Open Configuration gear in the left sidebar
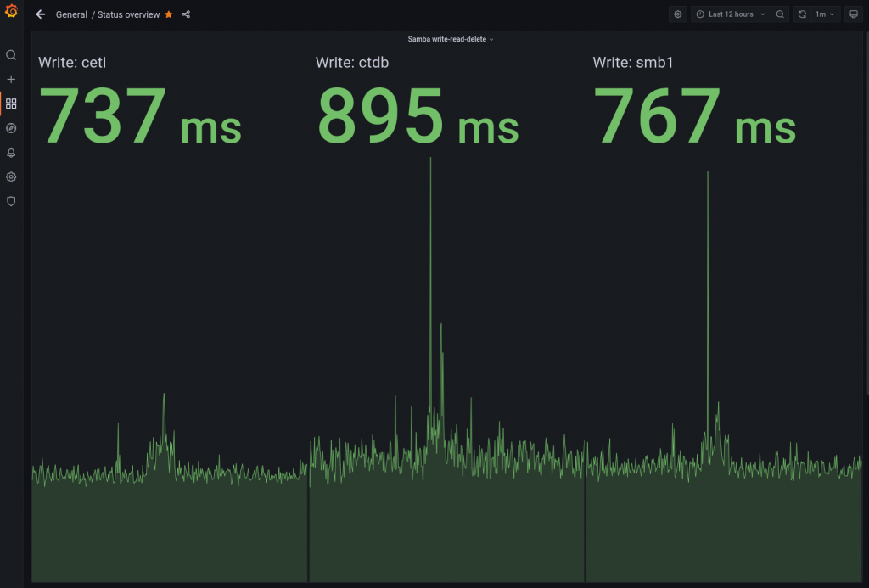 pos(11,177)
